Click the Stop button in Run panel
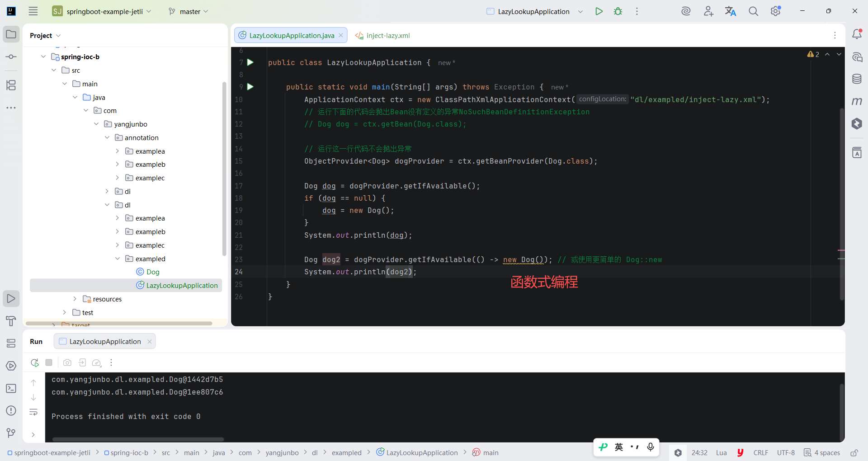The image size is (868, 461). pos(49,362)
